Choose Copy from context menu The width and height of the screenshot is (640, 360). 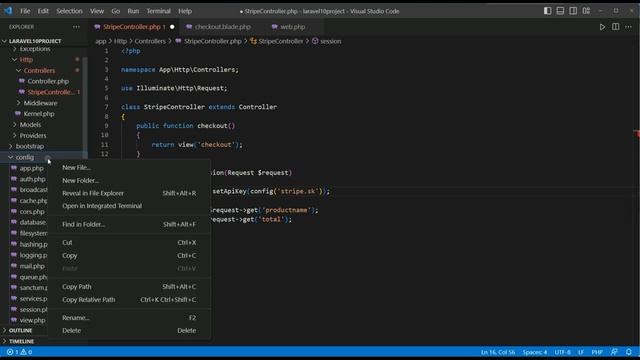tap(129, 256)
